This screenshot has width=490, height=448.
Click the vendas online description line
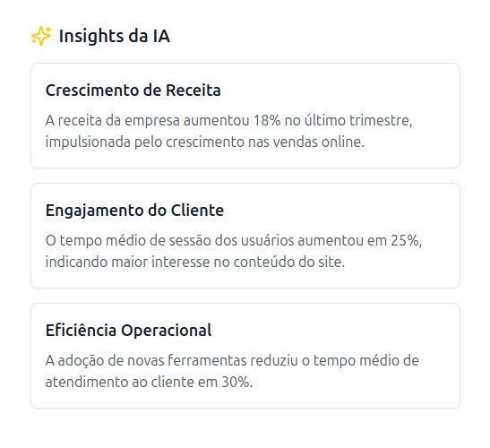click(205, 142)
